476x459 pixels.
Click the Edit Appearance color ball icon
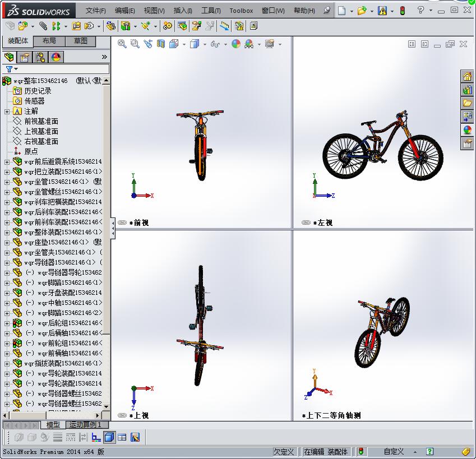pyautogui.click(x=236, y=44)
